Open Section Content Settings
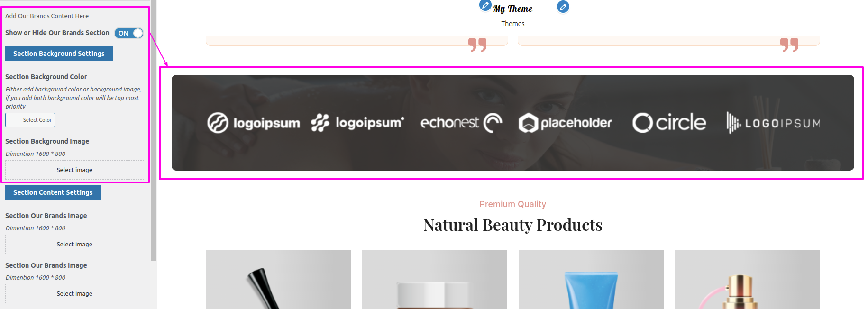 click(53, 192)
